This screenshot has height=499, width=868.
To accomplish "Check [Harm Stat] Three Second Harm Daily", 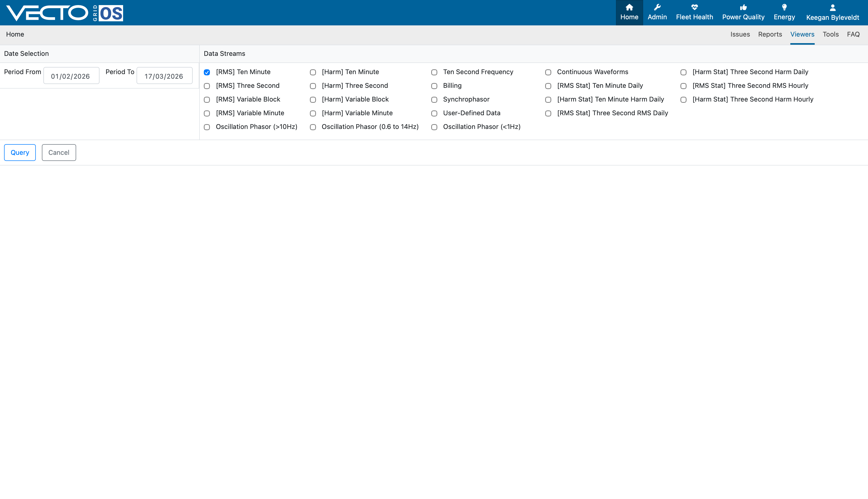I will [x=683, y=72].
